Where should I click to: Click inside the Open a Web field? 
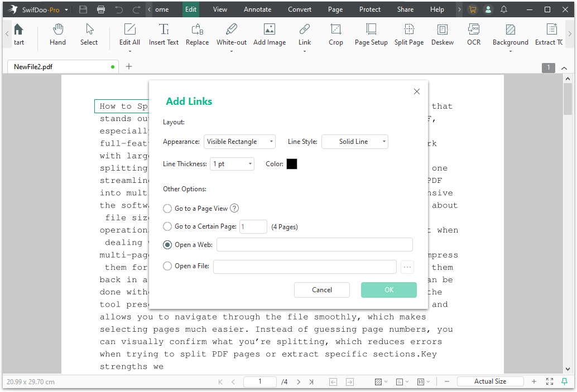click(x=314, y=244)
